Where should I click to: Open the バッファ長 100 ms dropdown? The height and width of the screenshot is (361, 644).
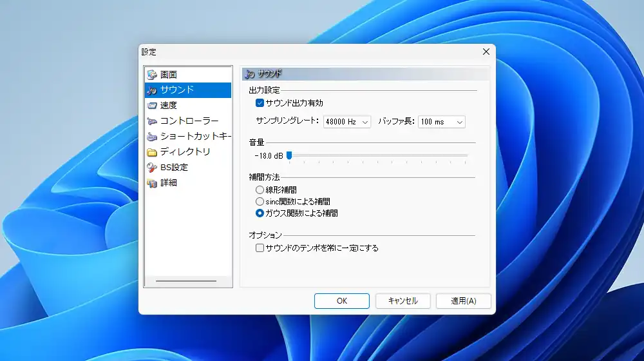coord(442,122)
